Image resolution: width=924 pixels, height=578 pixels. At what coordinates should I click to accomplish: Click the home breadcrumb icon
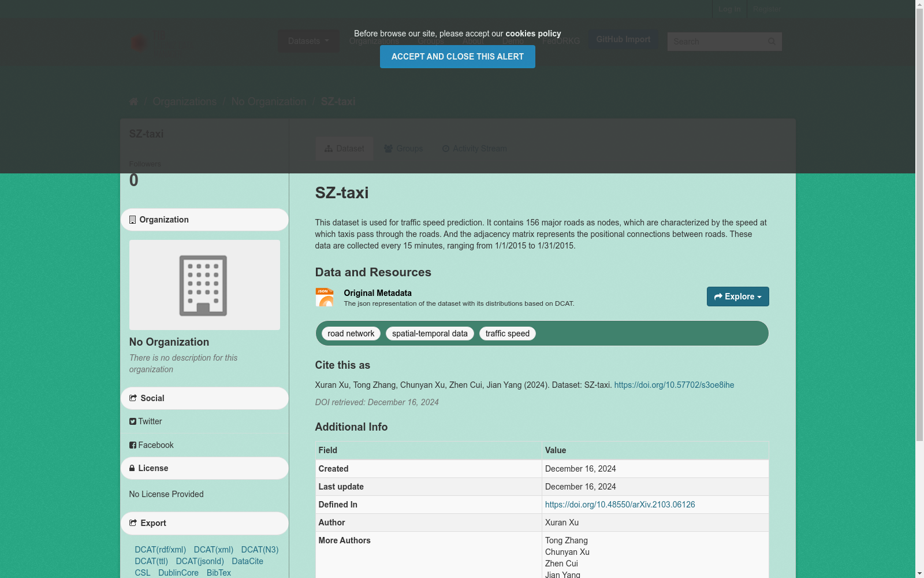133,101
